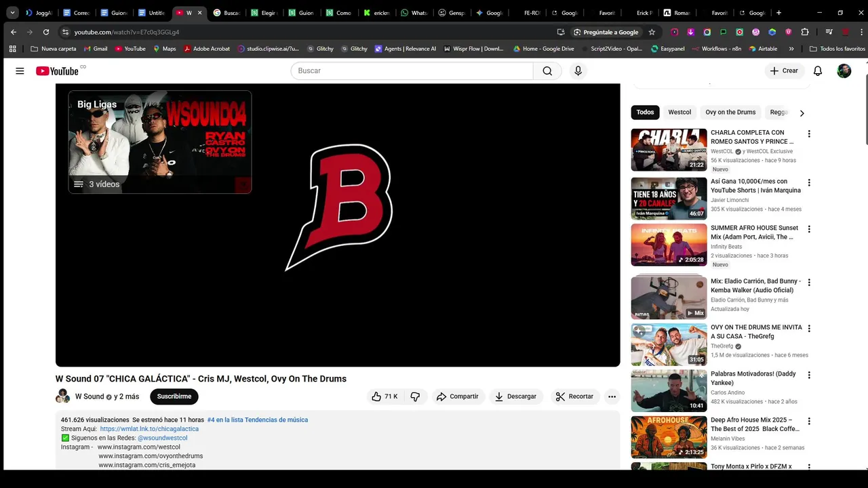Select the Westcol filter chip
The image size is (868, 488).
click(x=679, y=113)
